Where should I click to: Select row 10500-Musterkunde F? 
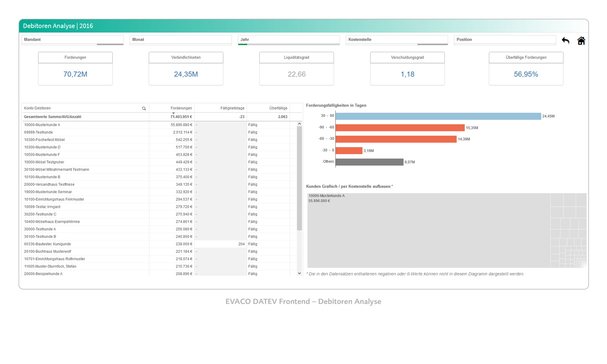point(159,155)
